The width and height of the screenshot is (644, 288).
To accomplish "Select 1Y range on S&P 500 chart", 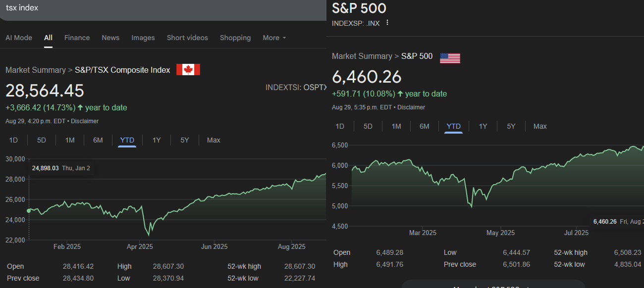I will 483,126.
